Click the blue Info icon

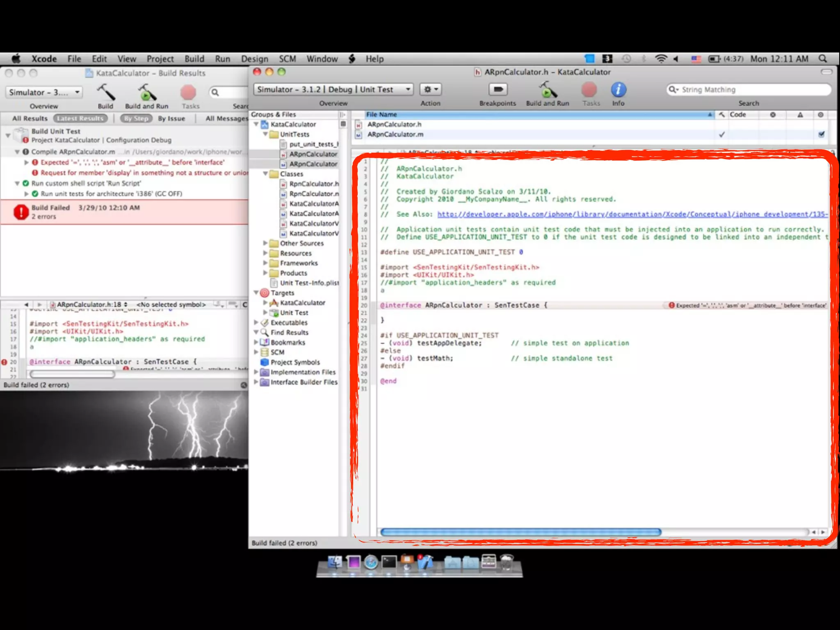click(618, 89)
